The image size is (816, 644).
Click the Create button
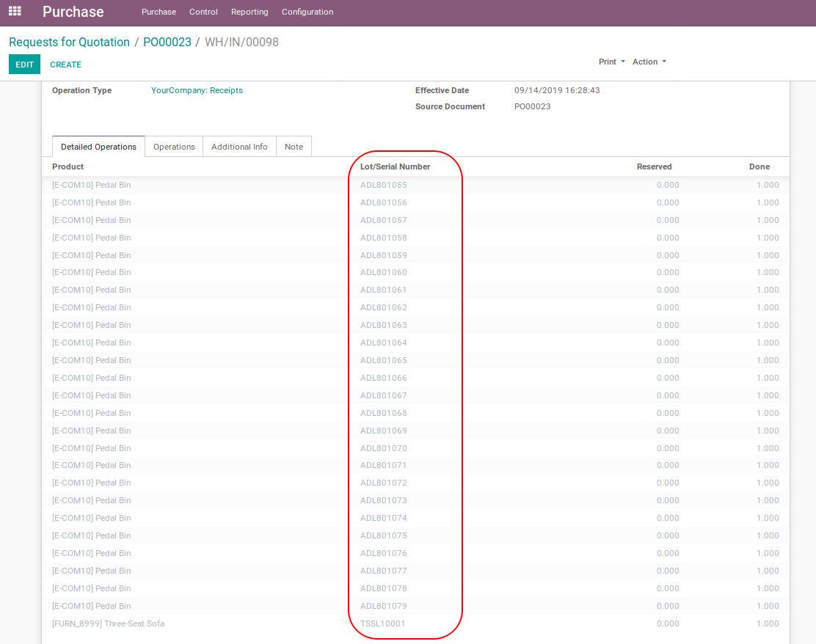[x=65, y=65]
